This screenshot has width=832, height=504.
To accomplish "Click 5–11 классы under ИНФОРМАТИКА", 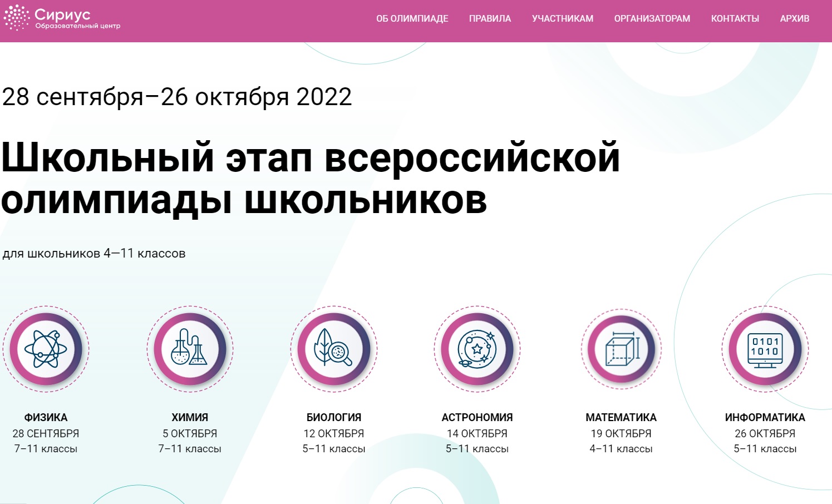I will pos(765,449).
